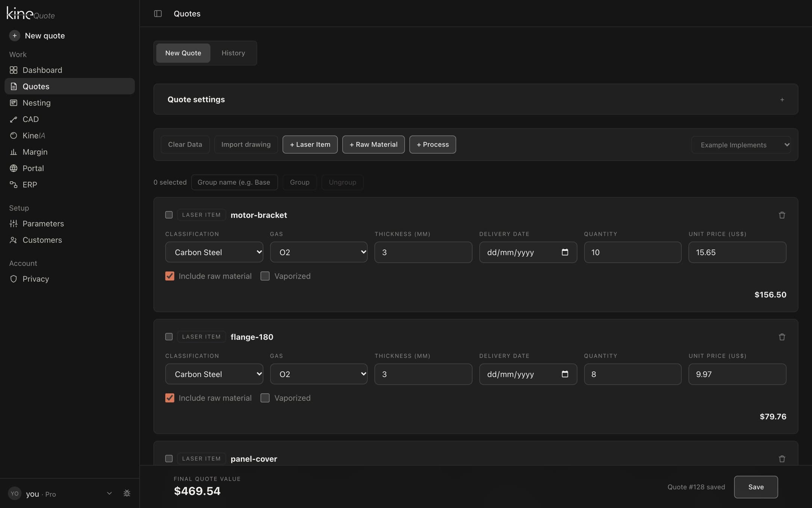
Task: Click the Customers people icon
Action: pyautogui.click(x=14, y=240)
